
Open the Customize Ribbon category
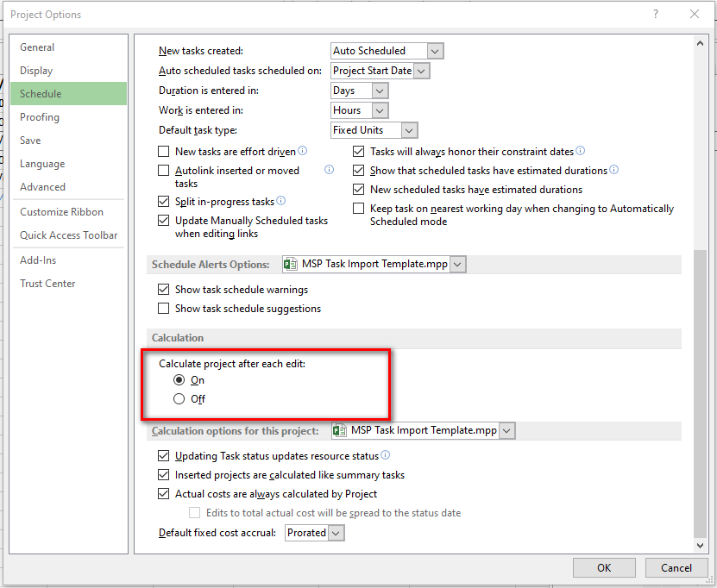[62, 212]
